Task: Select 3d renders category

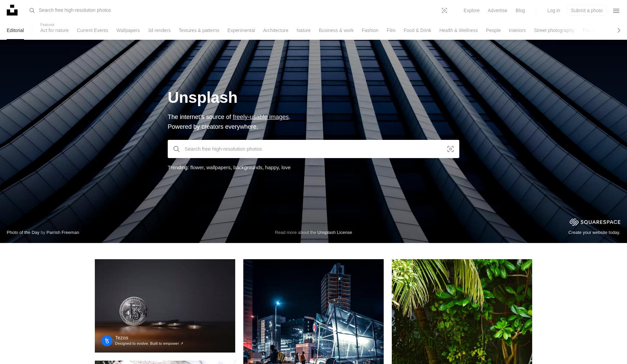Action: click(x=159, y=30)
